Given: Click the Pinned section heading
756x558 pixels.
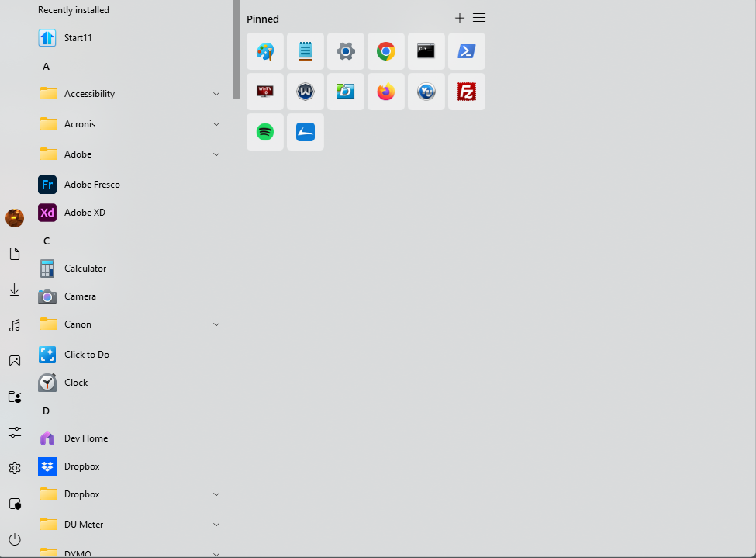Looking at the screenshot, I should coord(263,19).
